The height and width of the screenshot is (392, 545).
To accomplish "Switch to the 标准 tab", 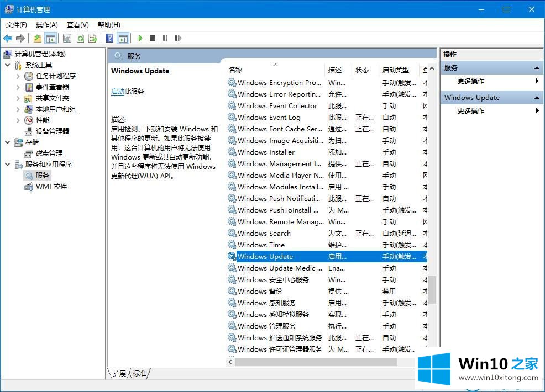I will click(139, 374).
